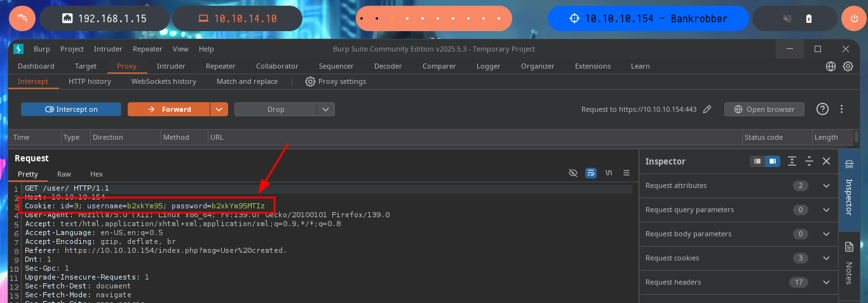Image resolution: width=868 pixels, height=303 pixels.
Task: Click the Kali dragon menu icon
Action: pyautogui.click(x=22, y=18)
